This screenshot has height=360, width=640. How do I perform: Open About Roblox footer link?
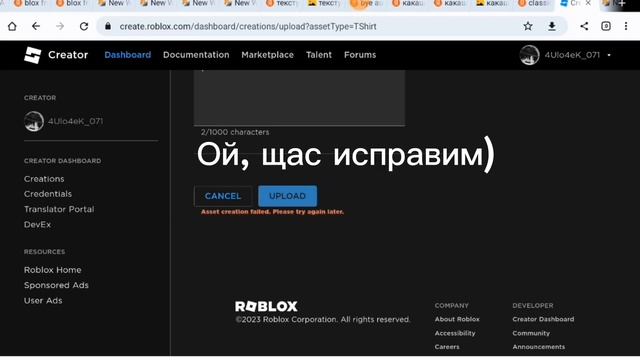point(457,319)
